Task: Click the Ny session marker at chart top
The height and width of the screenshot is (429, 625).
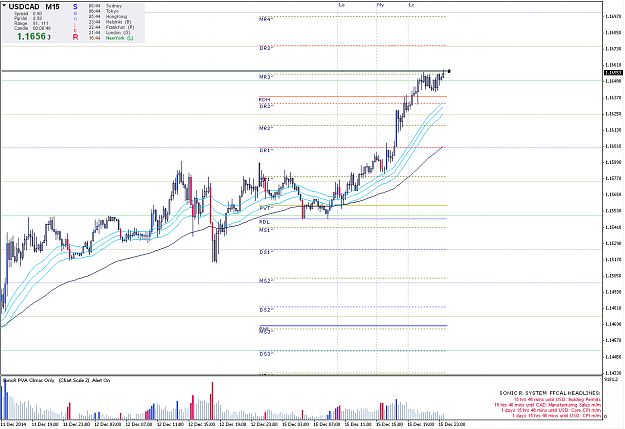Action: click(x=380, y=5)
